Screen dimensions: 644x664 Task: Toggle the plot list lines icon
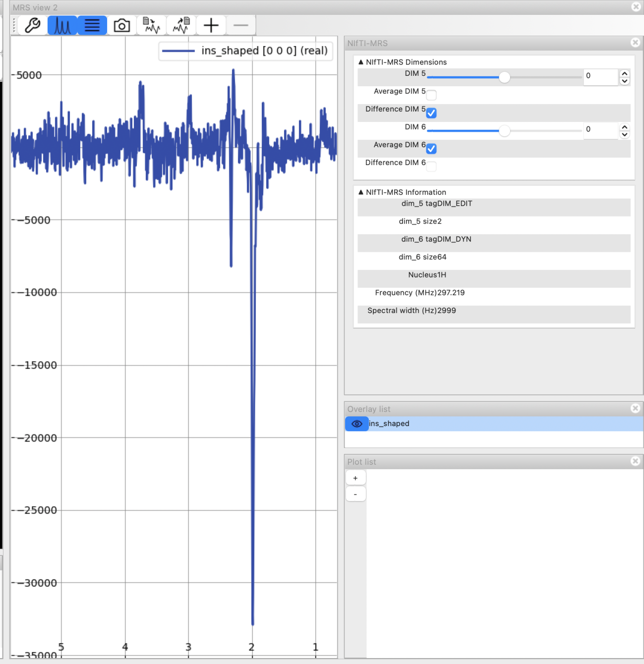[x=92, y=25]
